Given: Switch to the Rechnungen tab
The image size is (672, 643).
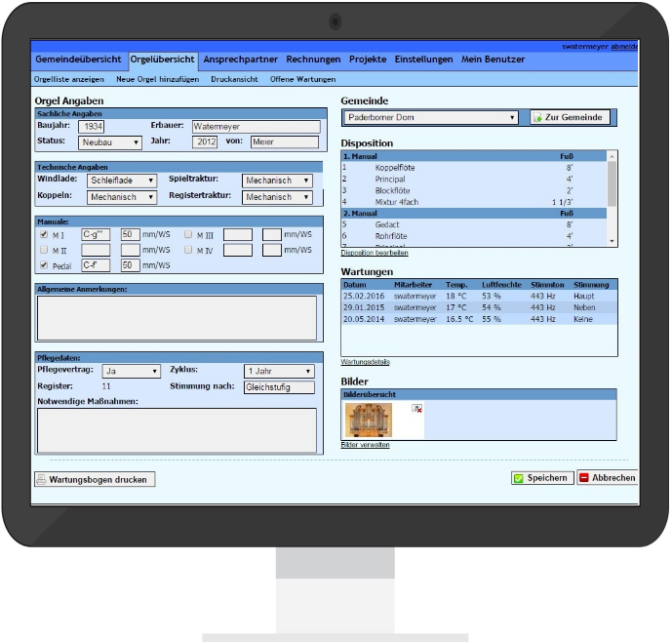Looking at the screenshot, I should click(x=313, y=60).
